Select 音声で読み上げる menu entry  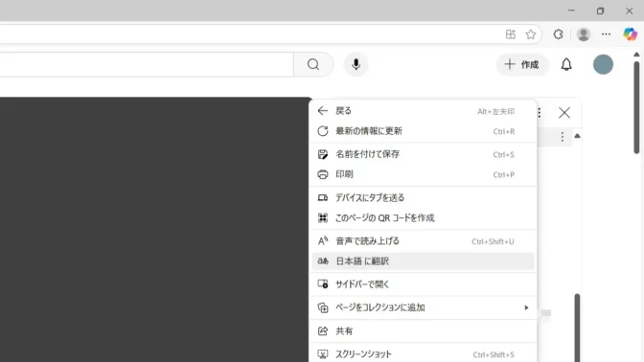tap(423, 241)
